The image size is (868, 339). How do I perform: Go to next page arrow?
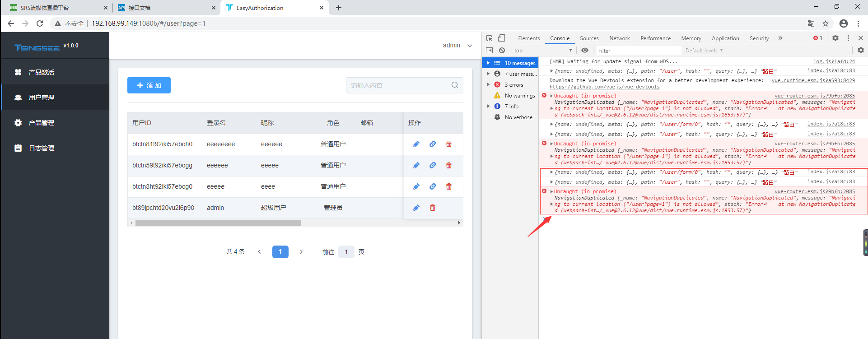tap(301, 252)
